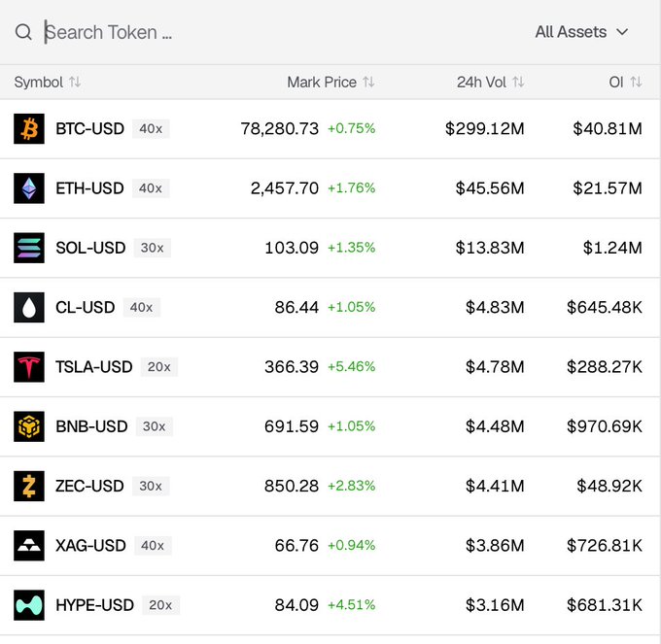Screen dimensions: 661x644
Task: Click the 20x badge next to TSLA-USD
Action: [158, 367]
